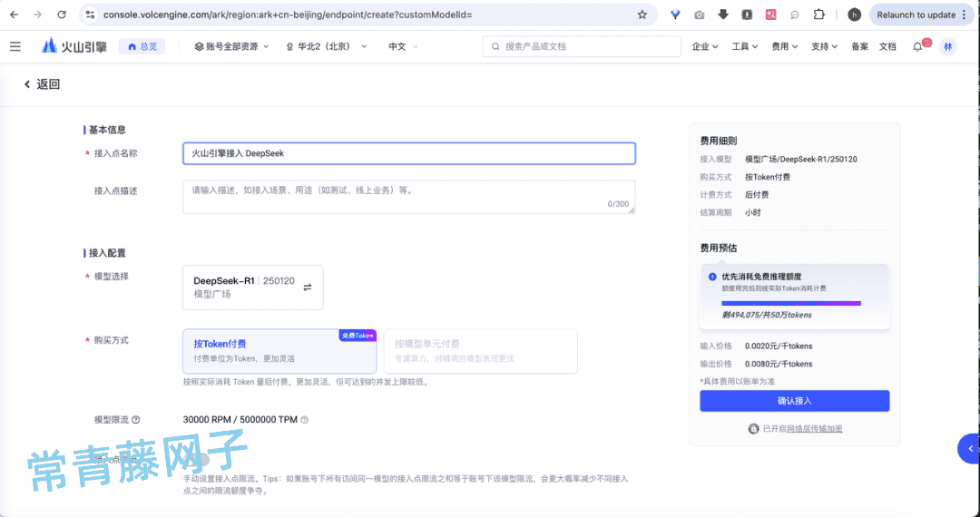The image size is (980, 517).
Task: Click the red extension icon
Action: point(770,15)
